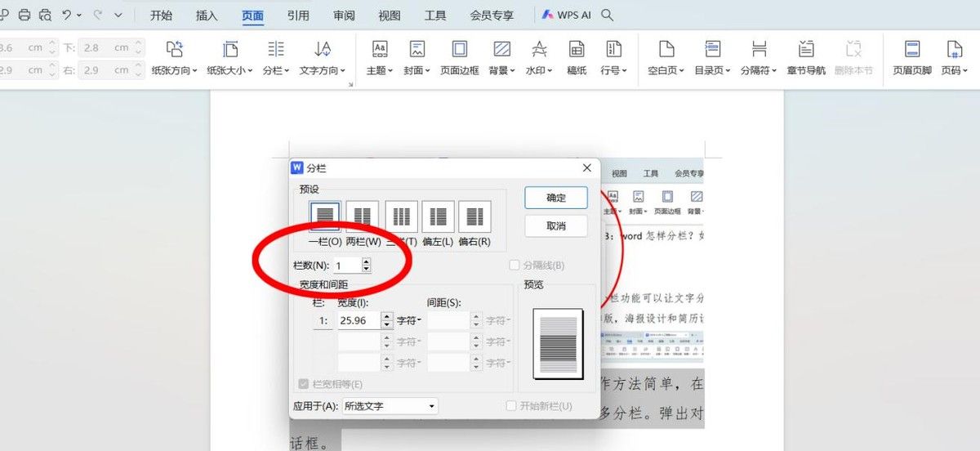
Task: Click the 页眉页脚 header footer icon
Action: tap(912, 59)
